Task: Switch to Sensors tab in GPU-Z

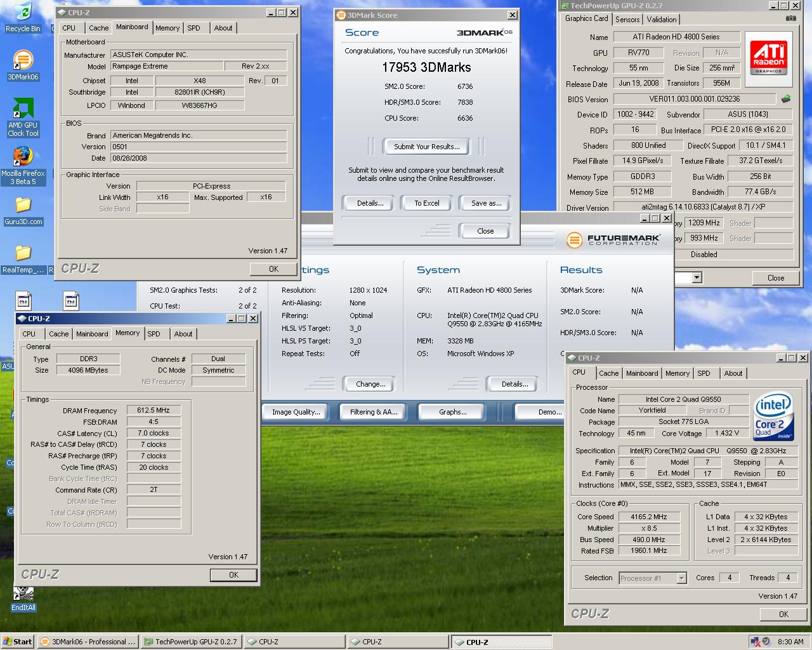Action: coord(627,19)
